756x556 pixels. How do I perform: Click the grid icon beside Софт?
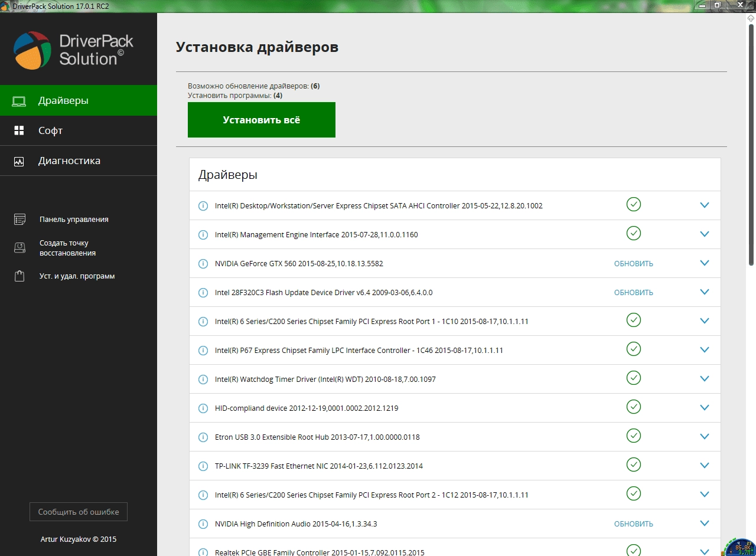19,130
